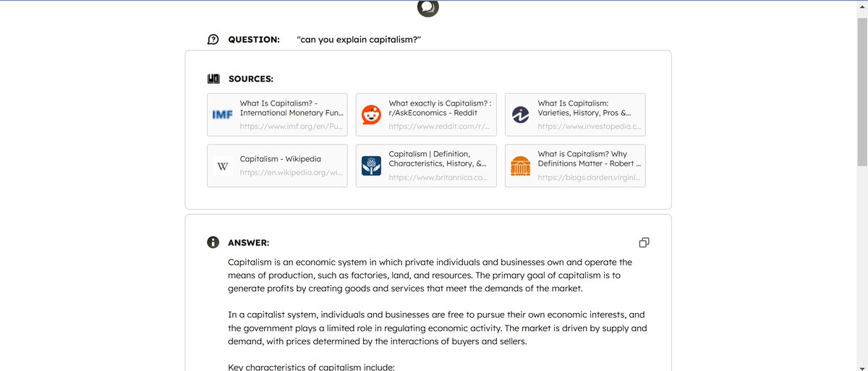Screen dimensions: 868x371
Task: Open the Why Definitions Matter source
Action: 575,166
